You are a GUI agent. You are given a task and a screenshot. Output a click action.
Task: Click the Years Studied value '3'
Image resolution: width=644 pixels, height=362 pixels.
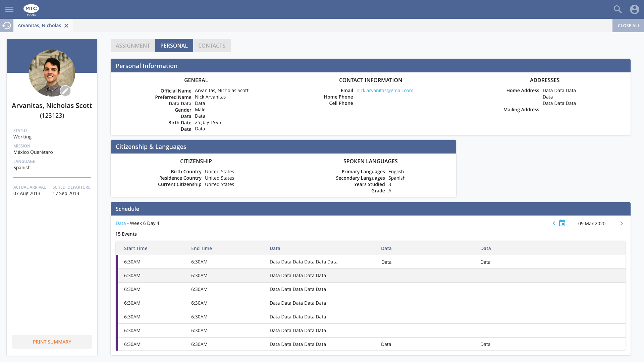pyautogui.click(x=390, y=184)
